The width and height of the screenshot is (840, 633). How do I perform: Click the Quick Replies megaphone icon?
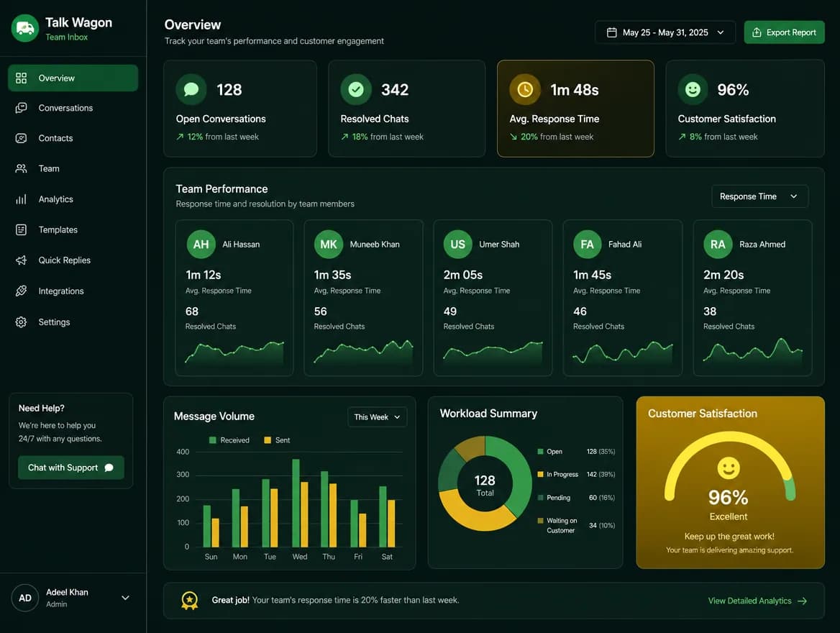(21, 260)
